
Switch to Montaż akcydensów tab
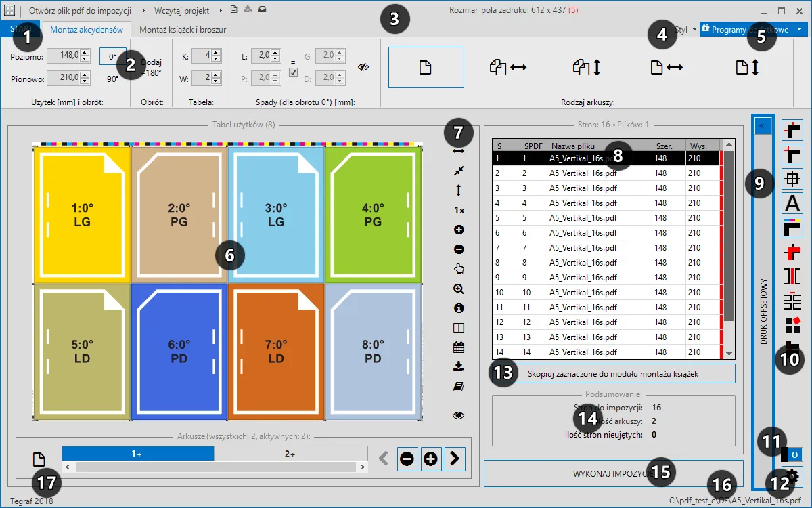click(x=87, y=30)
